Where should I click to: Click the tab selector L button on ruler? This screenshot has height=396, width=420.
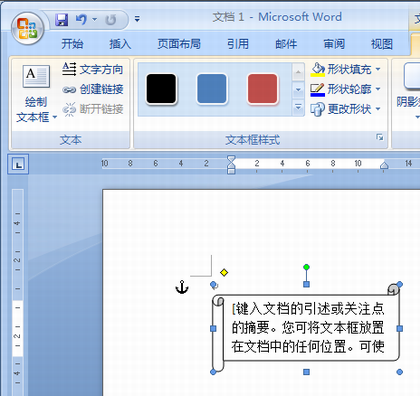tap(18, 164)
